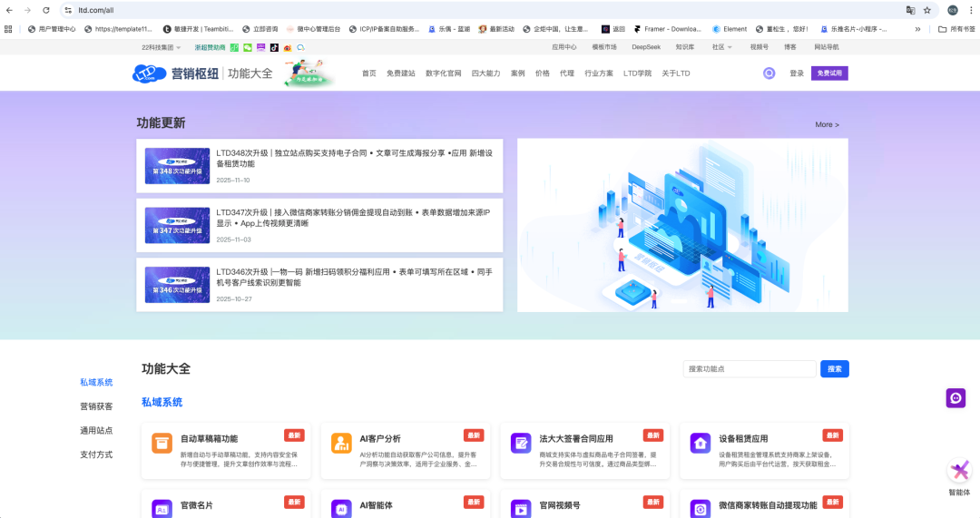The image size is (980, 518).
Task: Click the AI智能体 card icon
Action: point(341,509)
